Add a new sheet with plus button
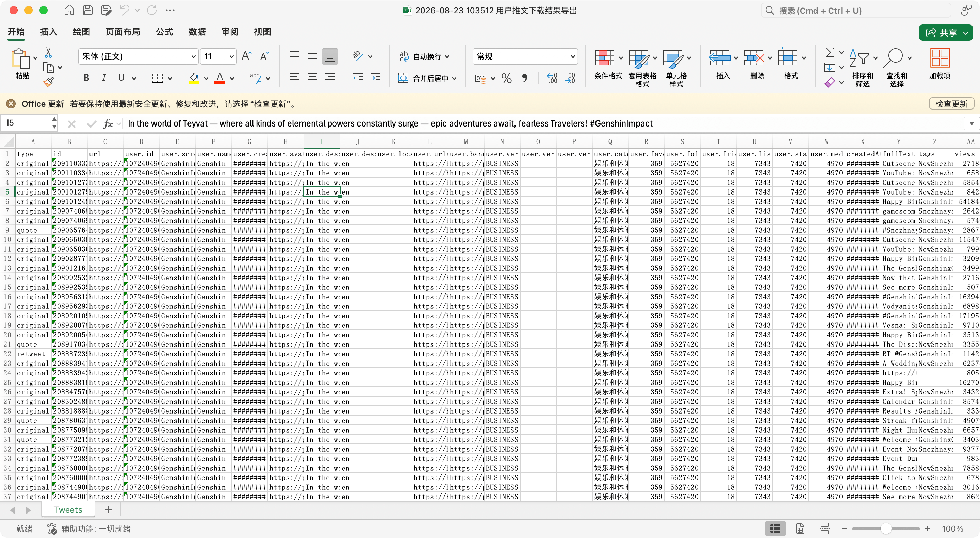 (108, 510)
